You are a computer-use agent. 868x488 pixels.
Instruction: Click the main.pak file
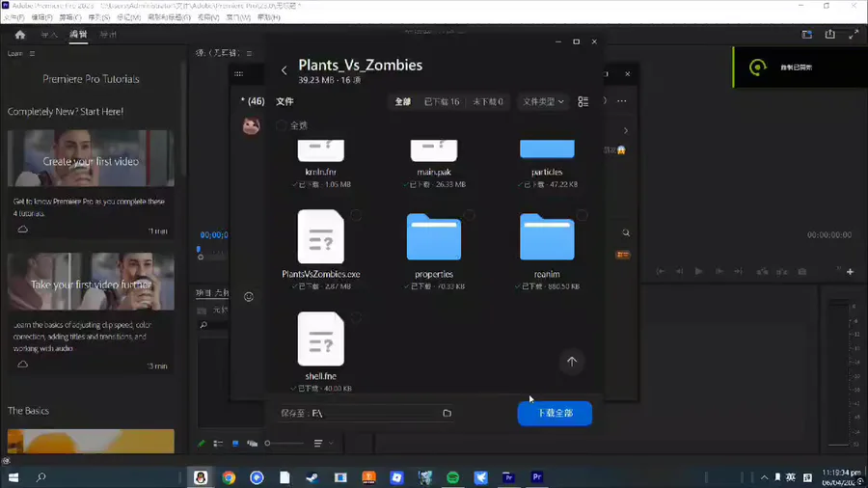coord(434,150)
